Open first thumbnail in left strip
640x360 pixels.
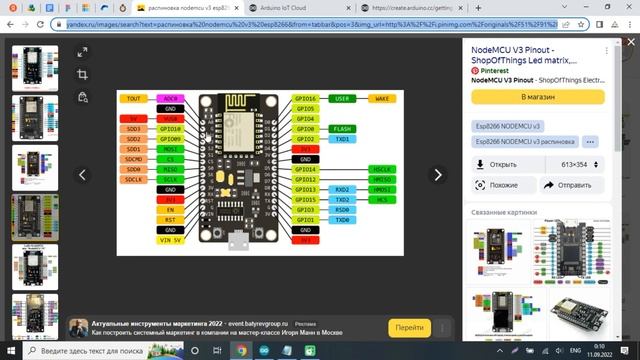click(x=35, y=68)
